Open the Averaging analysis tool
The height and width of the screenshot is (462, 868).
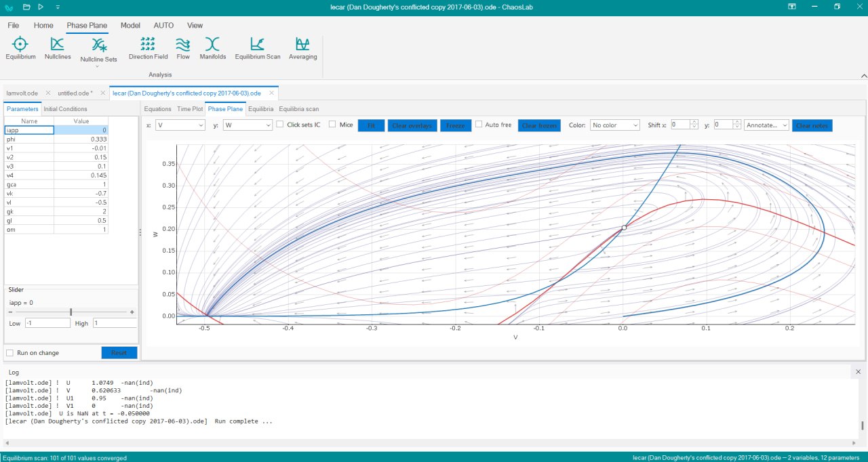pyautogui.click(x=302, y=49)
